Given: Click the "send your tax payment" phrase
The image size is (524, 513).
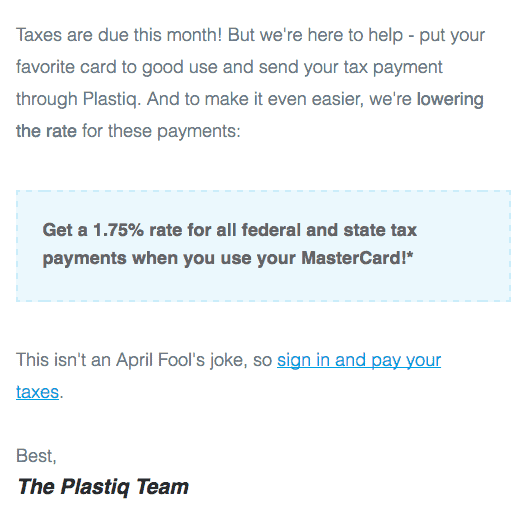Looking at the screenshot, I should point(351,68).
